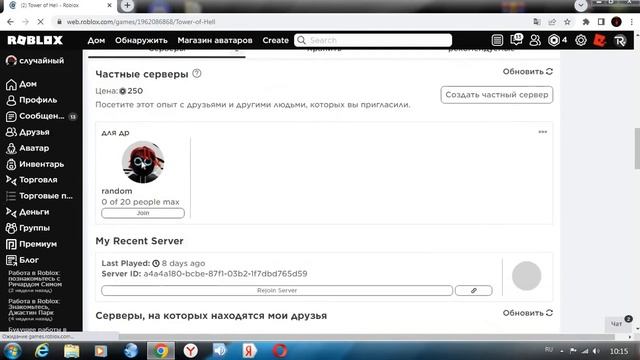Open a new browser tab
The image size is (640, 360).
pos(127,6)
